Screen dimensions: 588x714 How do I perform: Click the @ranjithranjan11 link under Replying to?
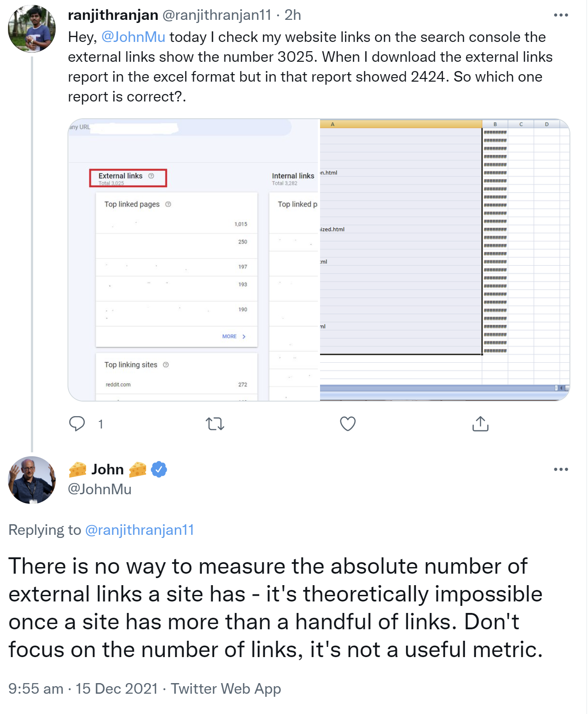(x=139, y=530)
